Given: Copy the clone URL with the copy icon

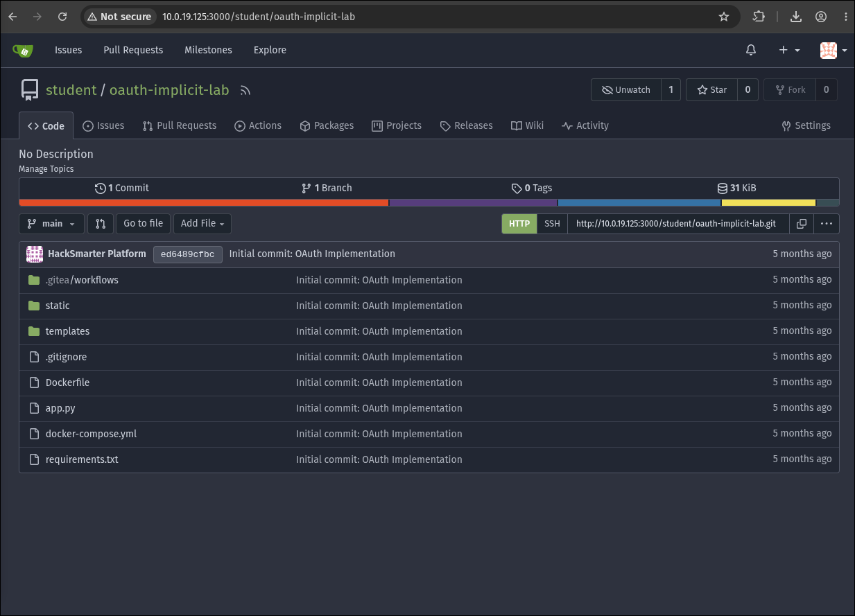Looking at the screenshot, I should click(802, 224).
